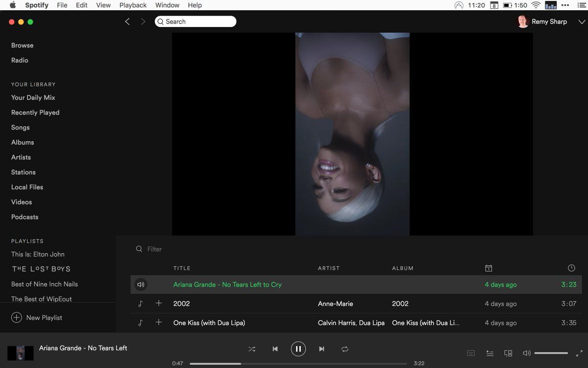Go forward with the right arrow
This screenshot has width=588, height=368.
(143, 22)
